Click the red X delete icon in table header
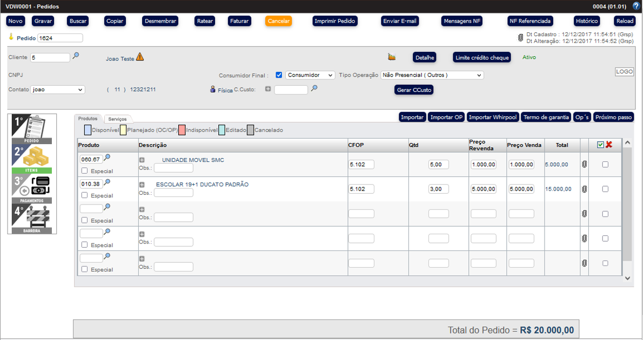Viewport: 644px width, 340px height. pyautogui.click(x=609, y=145)
